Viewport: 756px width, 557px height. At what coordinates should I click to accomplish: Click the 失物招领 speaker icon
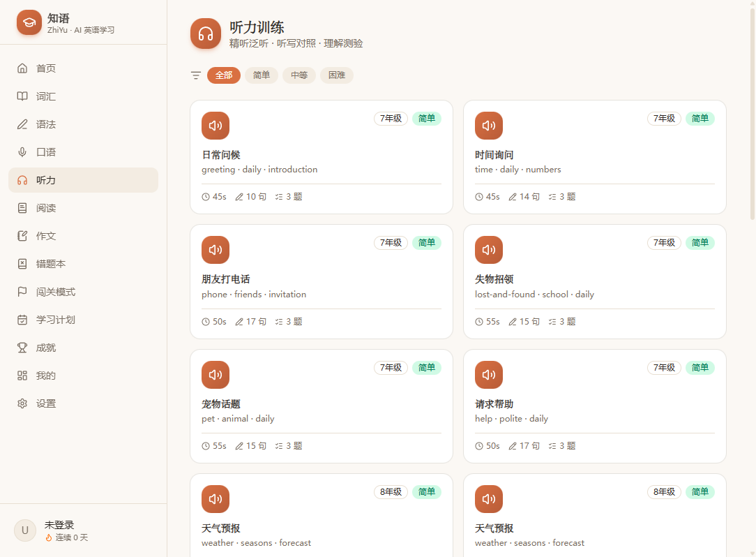pos(489,250)
